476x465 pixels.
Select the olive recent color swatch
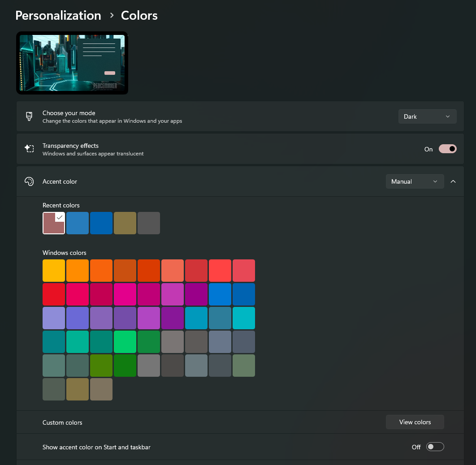pos(125,223)
